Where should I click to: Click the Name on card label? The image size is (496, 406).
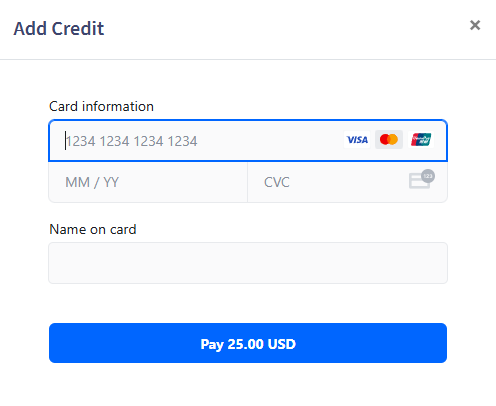[x=93, y=229]
